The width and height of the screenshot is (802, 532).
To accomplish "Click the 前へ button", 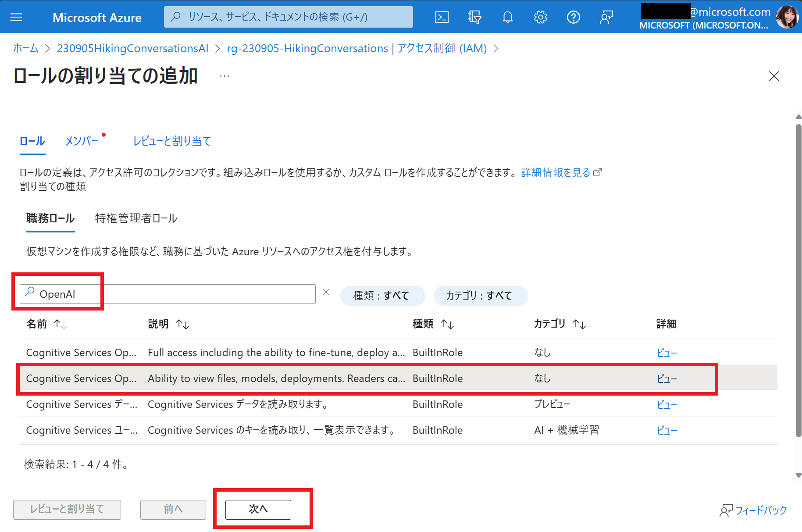I will coord(173,509).
